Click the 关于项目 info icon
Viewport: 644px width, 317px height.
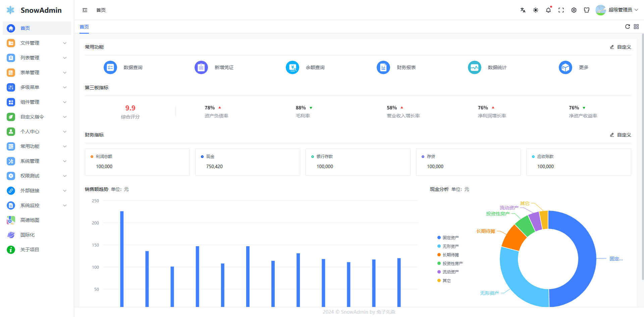pyautogui.click(x=11, y=250)
